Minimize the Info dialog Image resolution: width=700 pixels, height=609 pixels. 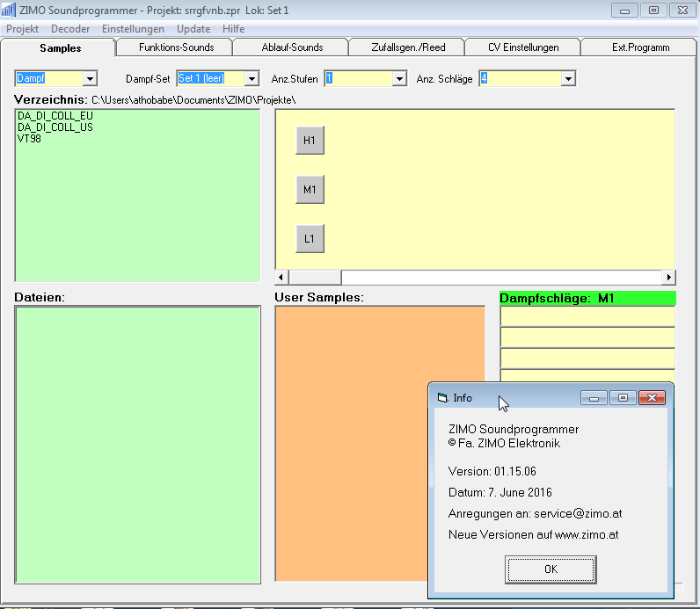594,397
